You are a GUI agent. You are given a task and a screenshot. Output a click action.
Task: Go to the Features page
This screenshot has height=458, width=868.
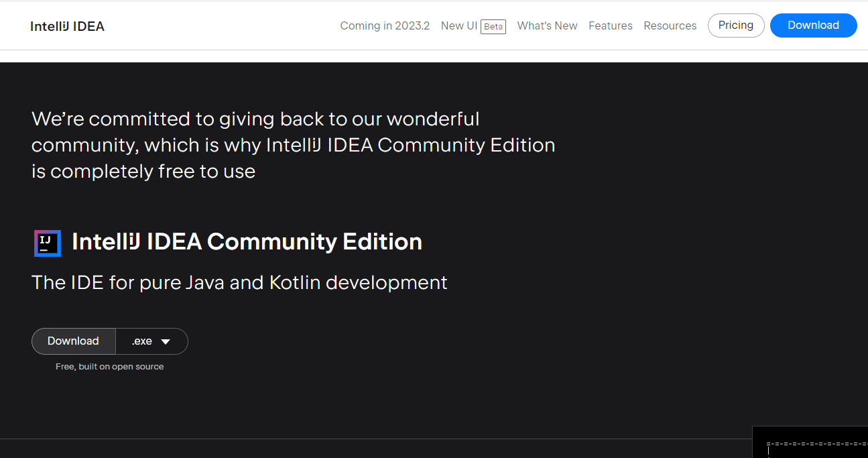pyautogui.click(x=611, y=25)
